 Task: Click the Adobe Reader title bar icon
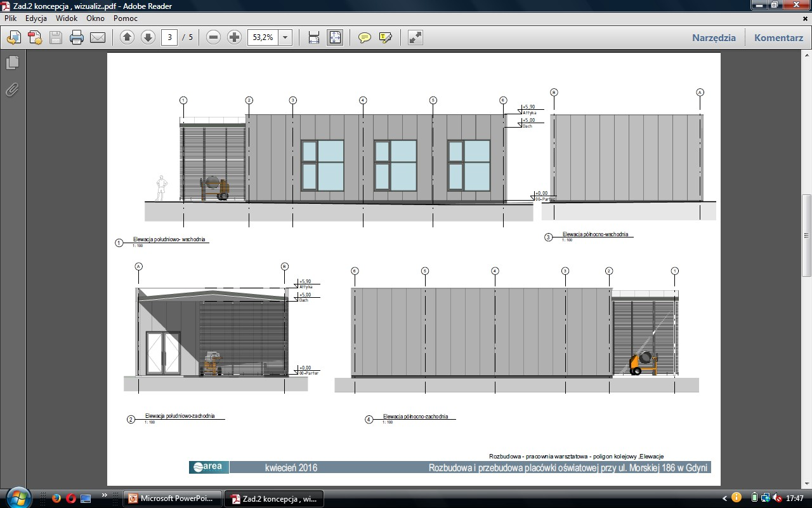(6, 6)
